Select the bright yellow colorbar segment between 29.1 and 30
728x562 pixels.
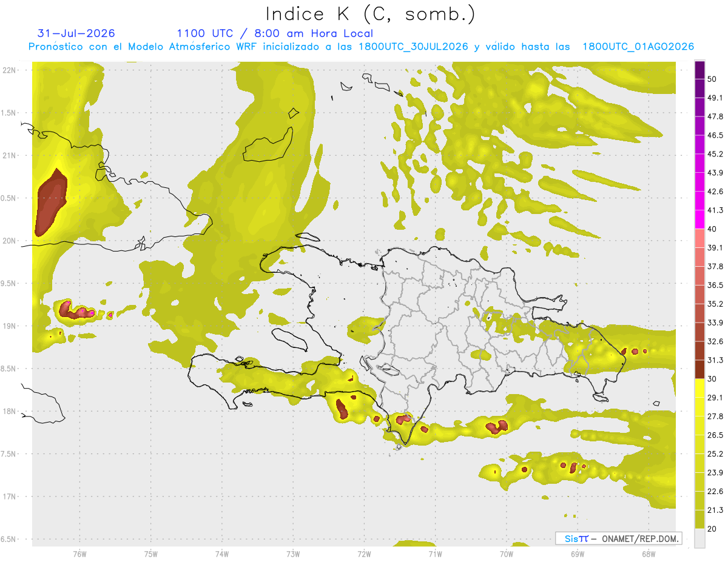pos(699,388)
